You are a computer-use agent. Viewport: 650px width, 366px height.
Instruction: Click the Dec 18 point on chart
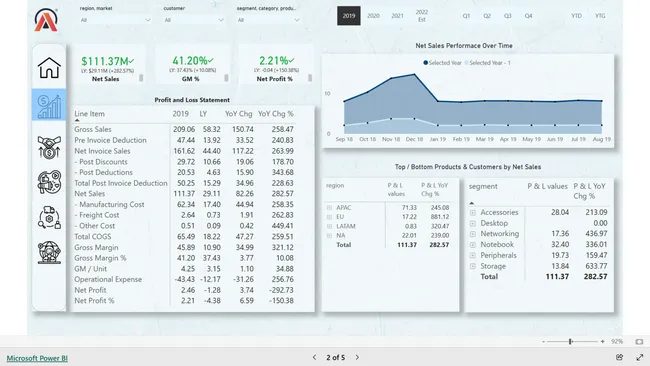(414, 75)
